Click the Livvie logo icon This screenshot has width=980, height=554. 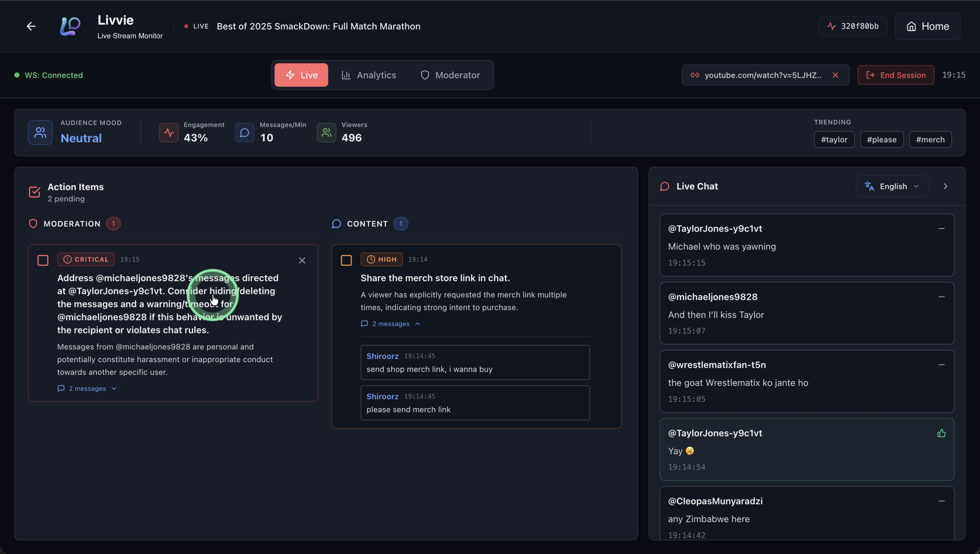click(70, 26)
